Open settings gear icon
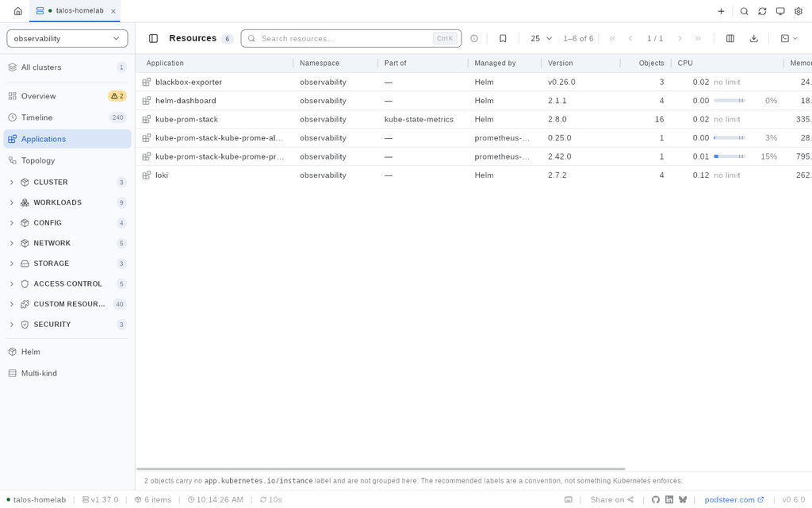Viewport: 812px width, 508px height. (799, 11)
